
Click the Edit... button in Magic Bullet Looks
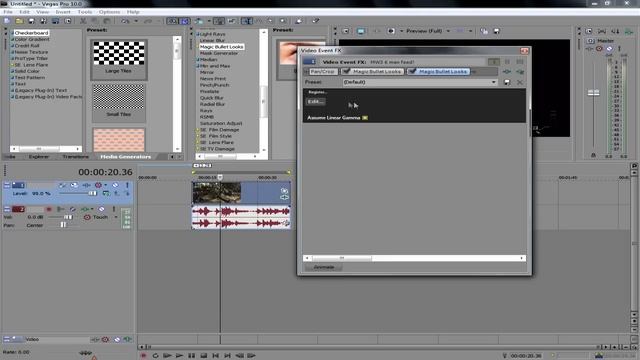316,102
